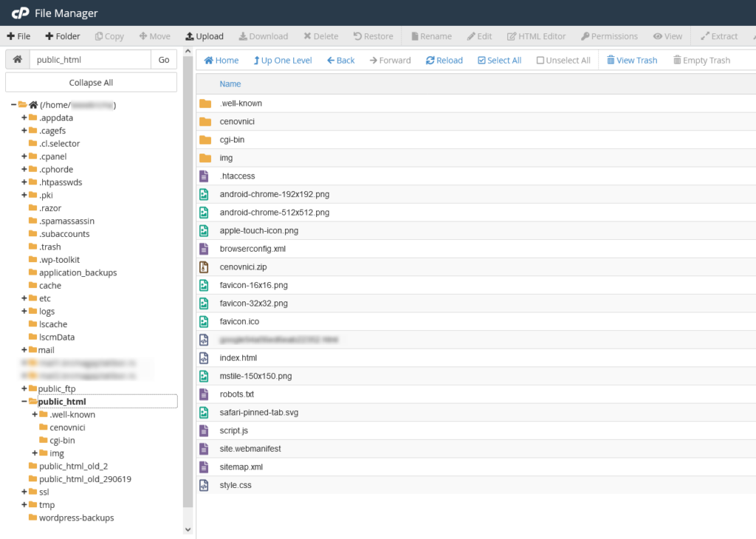Open View Trash

(x=632, y=61)
